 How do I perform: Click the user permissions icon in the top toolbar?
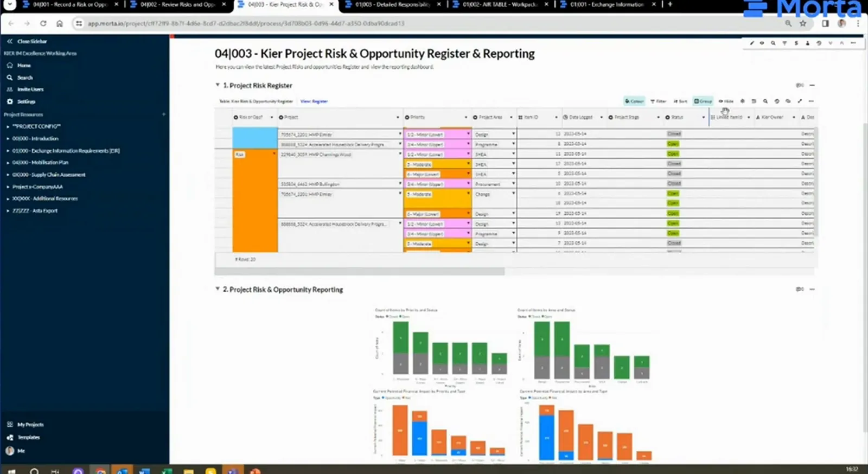[807, 43]
